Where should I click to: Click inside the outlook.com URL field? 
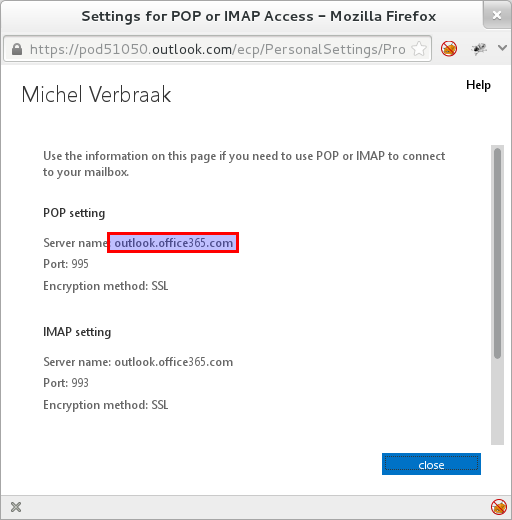tap(218, 49)
